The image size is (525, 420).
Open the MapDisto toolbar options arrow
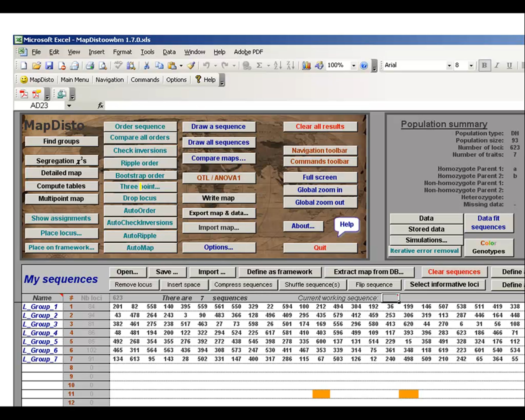[x=222, y=80]
